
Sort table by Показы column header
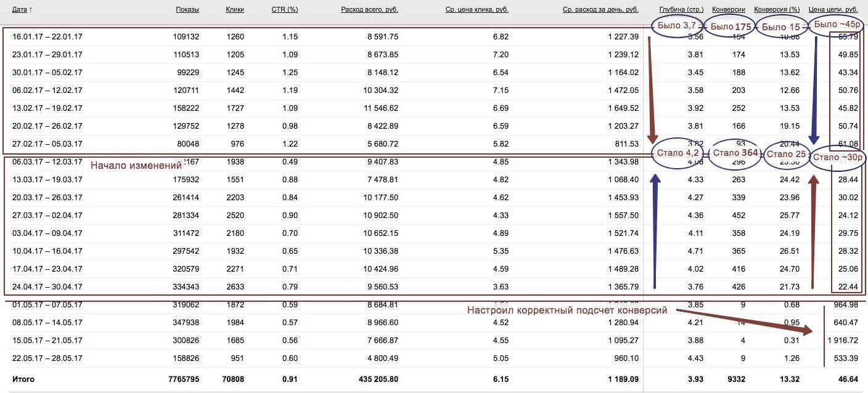(187, 10)
